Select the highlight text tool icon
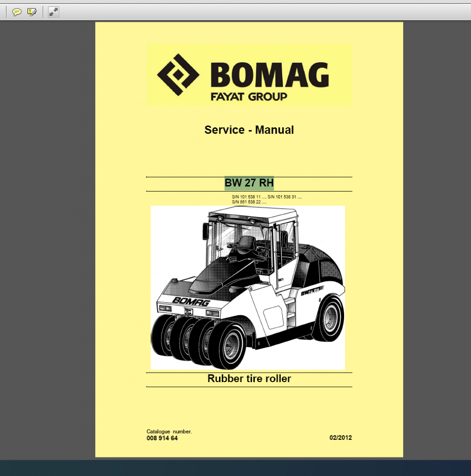471x476 pixels. coord(32,12)
